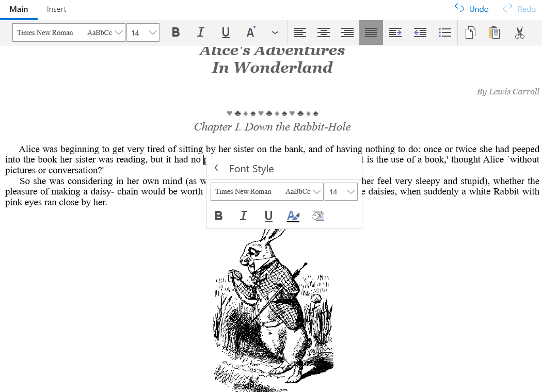The width and height of the screenshot is (542, 392).
Task: Open the Insert tab
Action: tap(56, 9)
